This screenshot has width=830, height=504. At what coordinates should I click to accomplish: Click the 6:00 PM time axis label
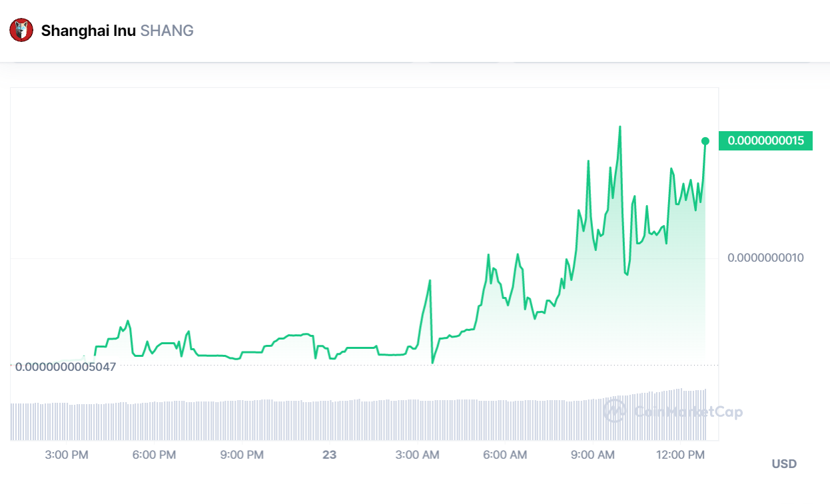coord(155,455)
